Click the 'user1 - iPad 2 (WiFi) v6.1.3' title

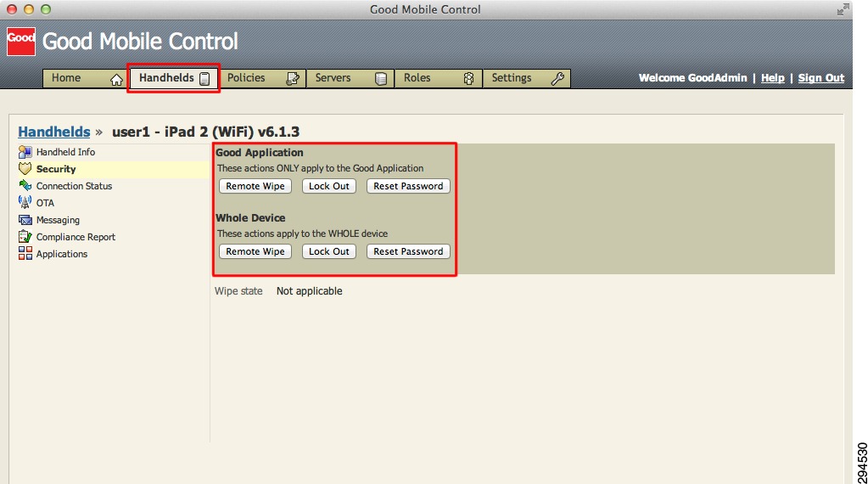click(206, 132)
